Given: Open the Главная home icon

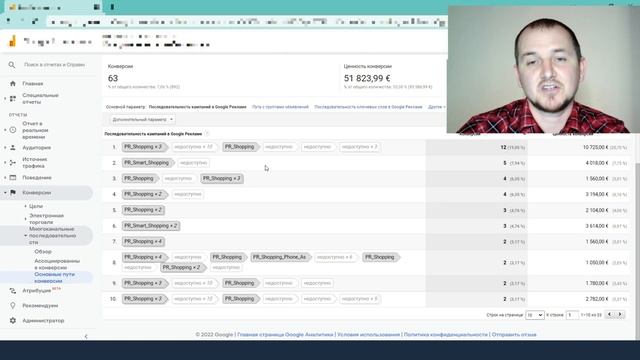Looking at the screenshot, I should pyautogui.click(x=13, y=83).
